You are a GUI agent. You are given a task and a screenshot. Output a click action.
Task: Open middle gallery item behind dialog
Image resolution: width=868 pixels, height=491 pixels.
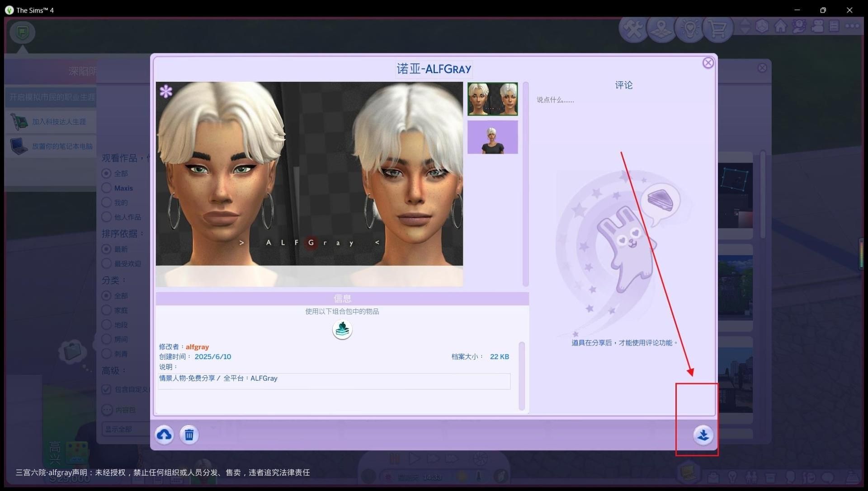coord(736,288)
